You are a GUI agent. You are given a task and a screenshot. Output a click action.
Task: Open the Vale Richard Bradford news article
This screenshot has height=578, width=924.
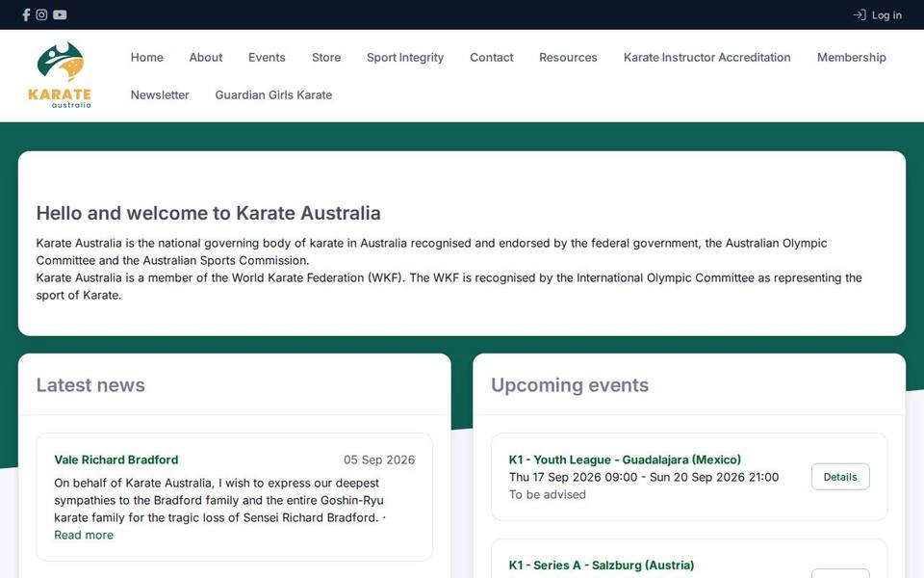point(116,460)
